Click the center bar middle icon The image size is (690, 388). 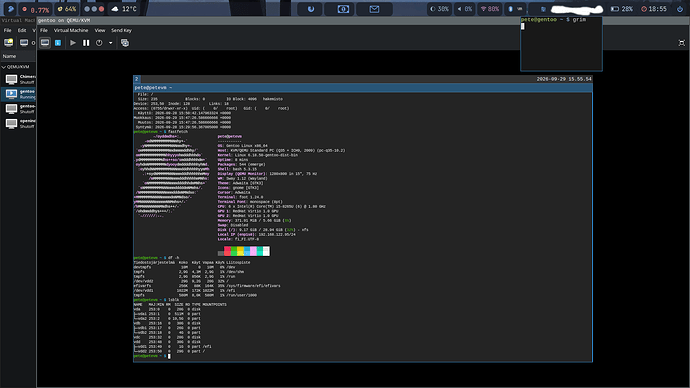click(343, 9)
